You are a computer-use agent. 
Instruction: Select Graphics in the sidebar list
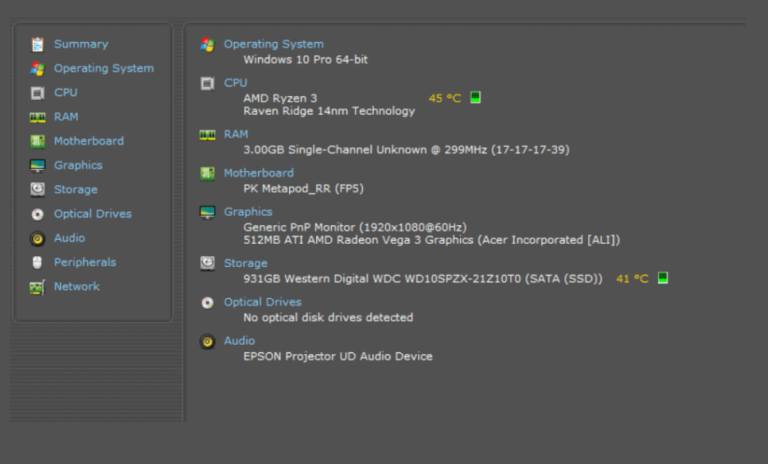(78, 165)
